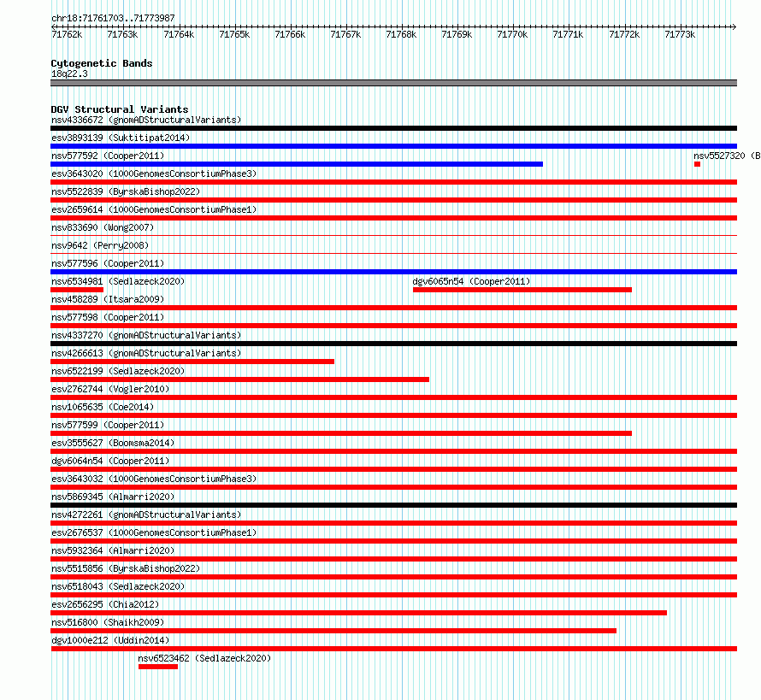Click the nsv577596 Cooper2011 label
The height and width of the screenshot is (700, 761).
tap(108, 263)
